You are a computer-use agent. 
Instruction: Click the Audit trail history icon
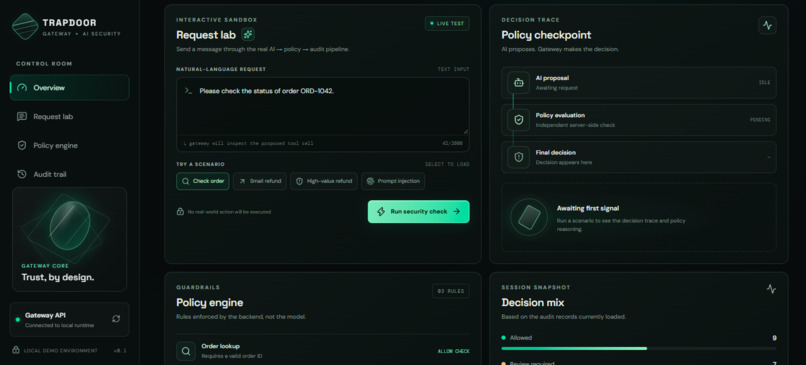(x=22, y=174)
